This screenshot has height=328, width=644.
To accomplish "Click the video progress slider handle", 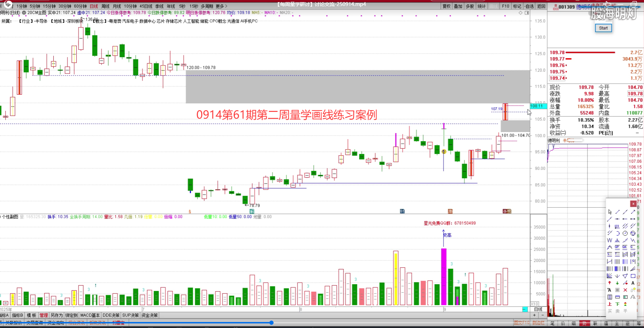I will [x=271, y=323].
